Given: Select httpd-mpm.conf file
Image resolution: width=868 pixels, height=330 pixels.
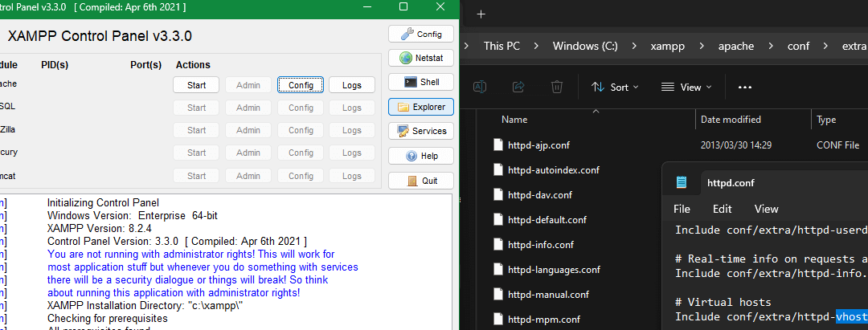Looking at the screenshot, I should 543,320.
